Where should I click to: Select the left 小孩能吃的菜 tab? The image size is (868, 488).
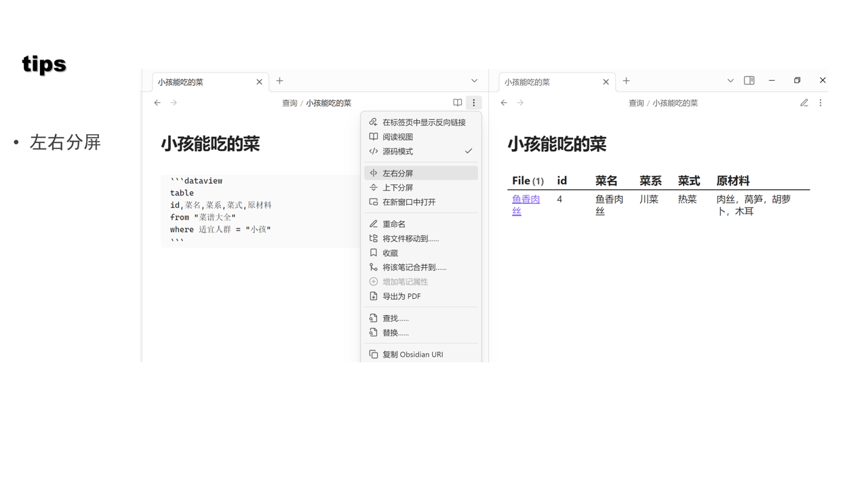tap(210, 82)
